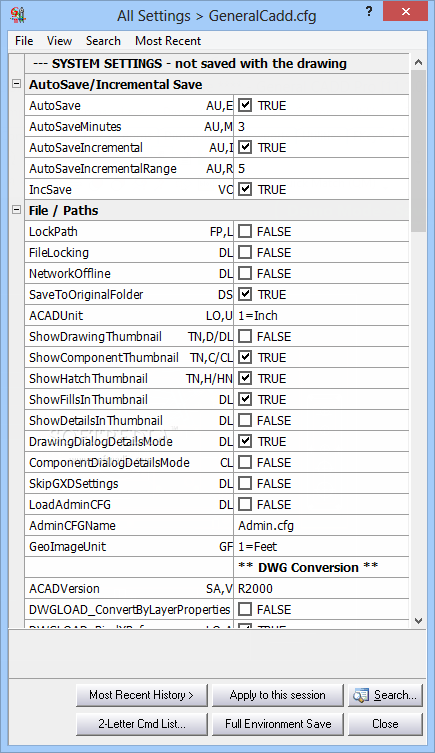Collapse the File / Paths section

pyautogui.click(x=16, y=210)
